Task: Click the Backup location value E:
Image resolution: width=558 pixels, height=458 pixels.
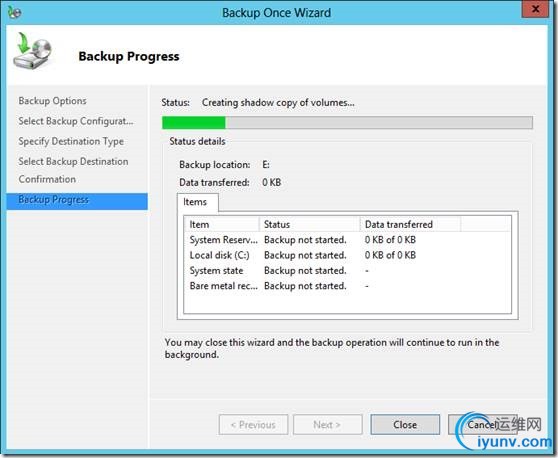Action: 266,164
